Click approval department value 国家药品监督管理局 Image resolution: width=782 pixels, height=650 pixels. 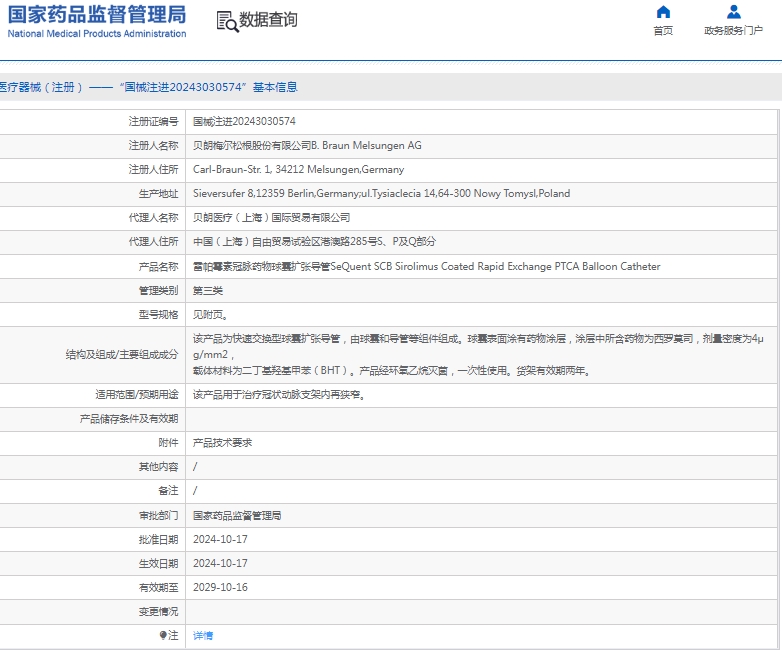click(237, 515)
